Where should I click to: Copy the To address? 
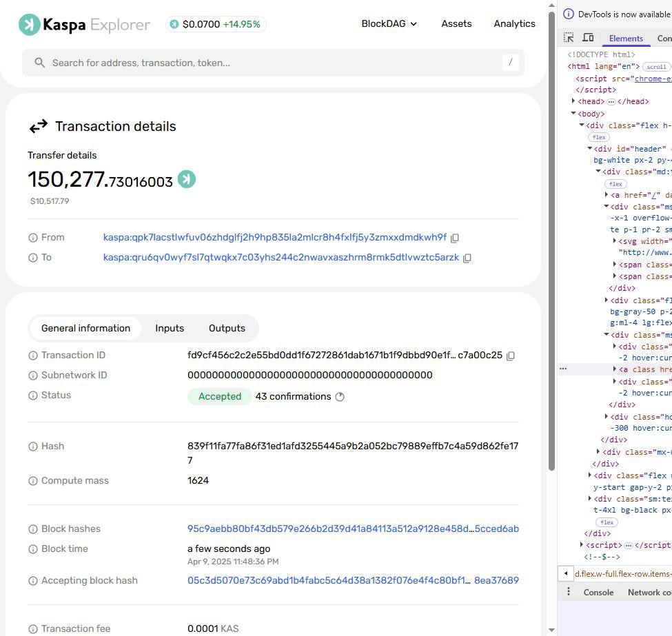pos(467,258)
